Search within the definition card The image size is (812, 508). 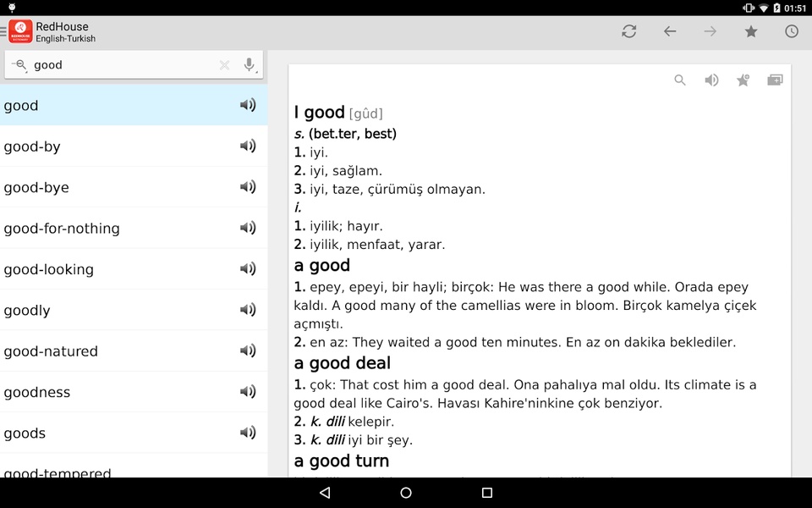click(680, 80)
